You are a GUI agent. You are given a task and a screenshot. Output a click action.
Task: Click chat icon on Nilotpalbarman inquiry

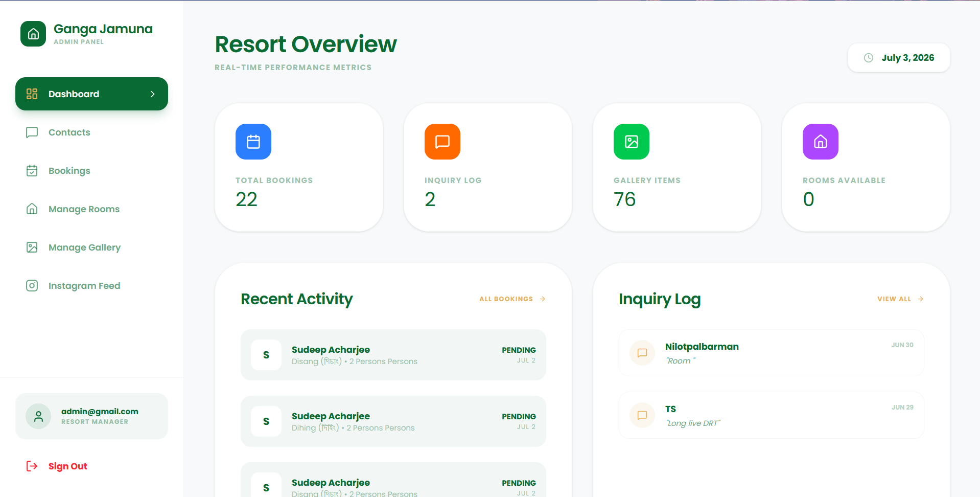[x=642, y=353]
